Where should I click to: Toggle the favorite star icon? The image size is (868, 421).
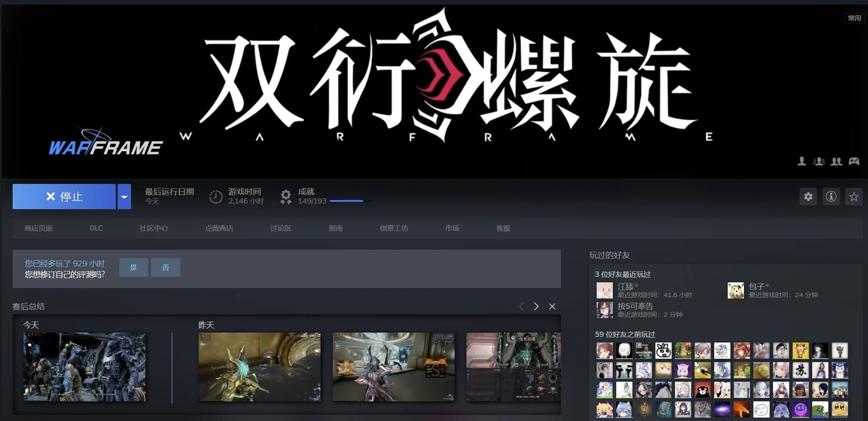click(x=854, y=197)
